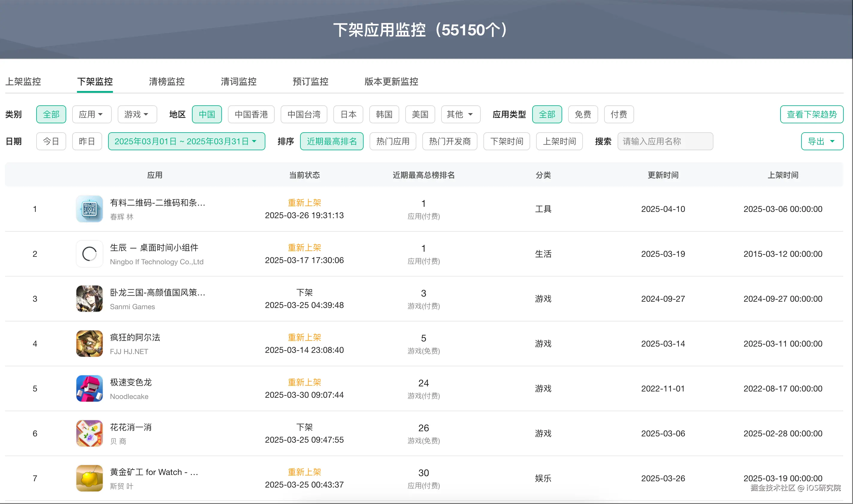The image size is (853, 504).
Task: Expand the 应用 category dropdown
Action: coord(91,114)
